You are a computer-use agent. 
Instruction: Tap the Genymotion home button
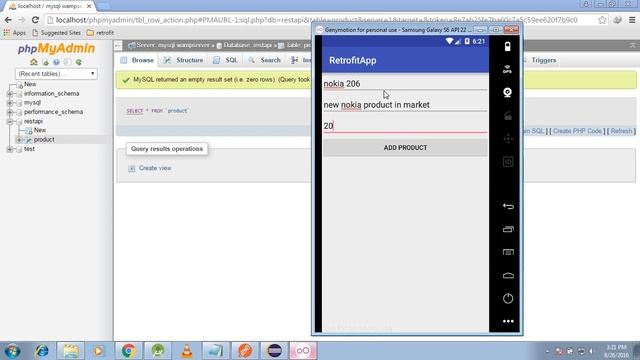click(508, 276)
